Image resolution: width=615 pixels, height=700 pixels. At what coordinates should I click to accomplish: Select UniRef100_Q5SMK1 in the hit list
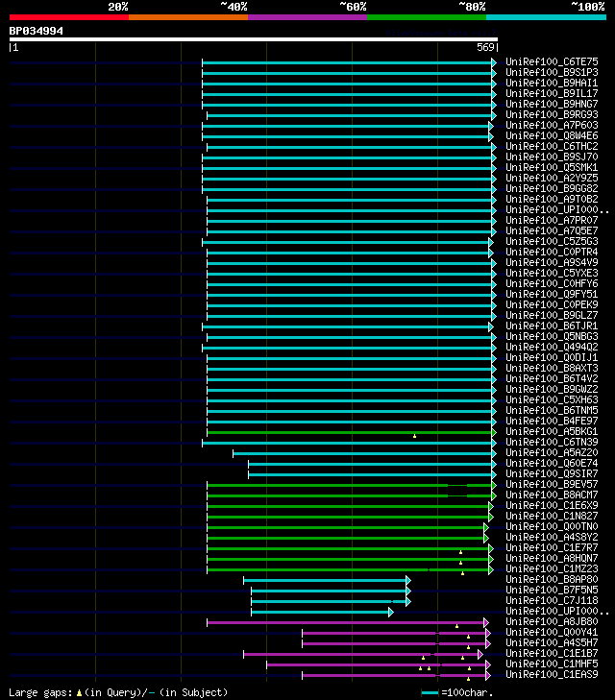coord(552,167)
